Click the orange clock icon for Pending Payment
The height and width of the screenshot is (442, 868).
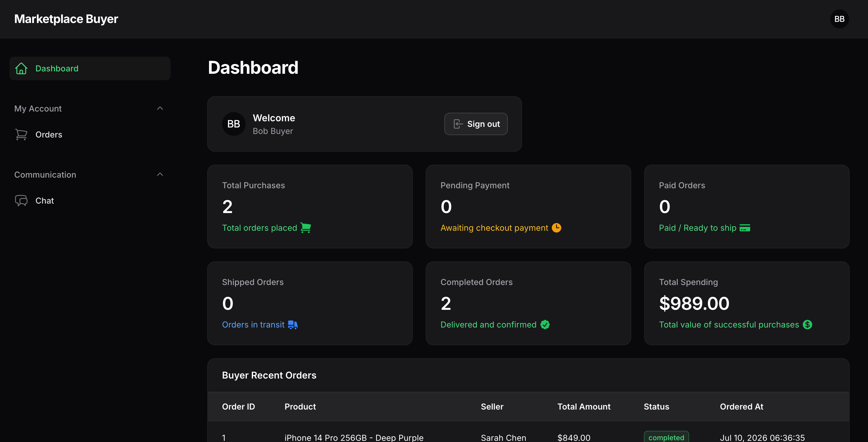556,228
